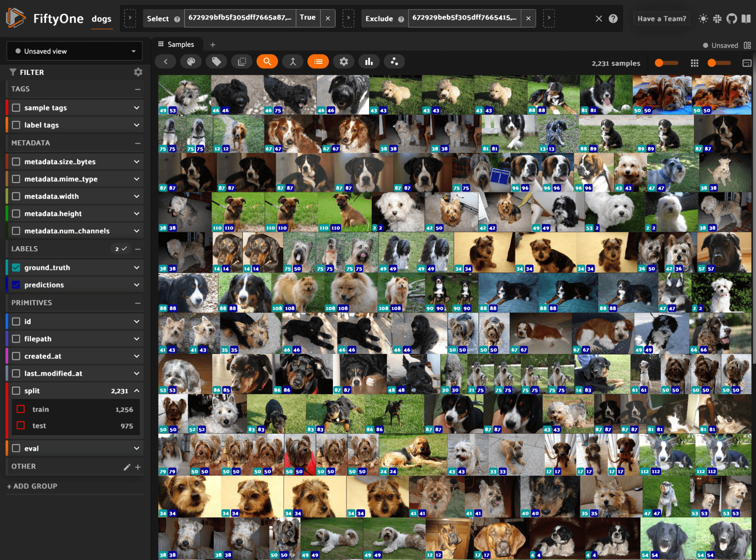Open the GitHub icon in header
The height and width of the screenshot is (560, 756).
[732, 19]
